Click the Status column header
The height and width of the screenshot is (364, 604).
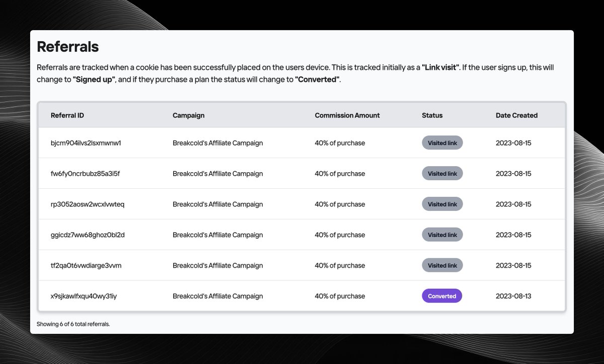pos(432,115)
